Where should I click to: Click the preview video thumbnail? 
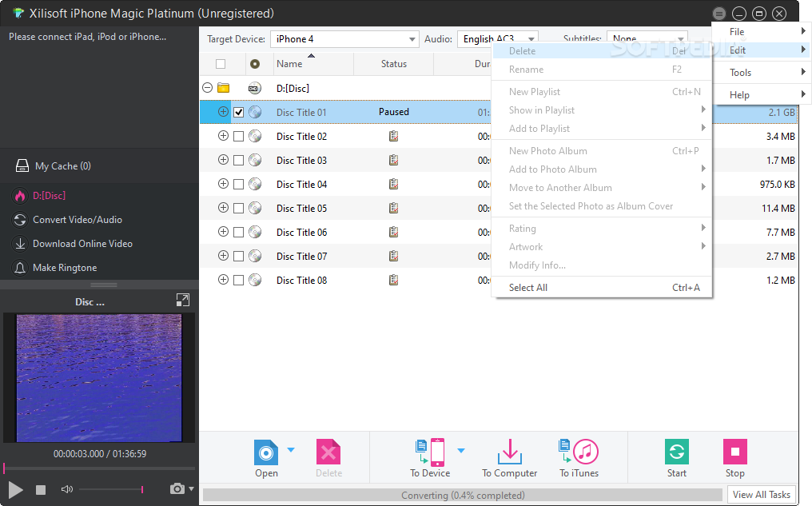[x=99, y=377]
